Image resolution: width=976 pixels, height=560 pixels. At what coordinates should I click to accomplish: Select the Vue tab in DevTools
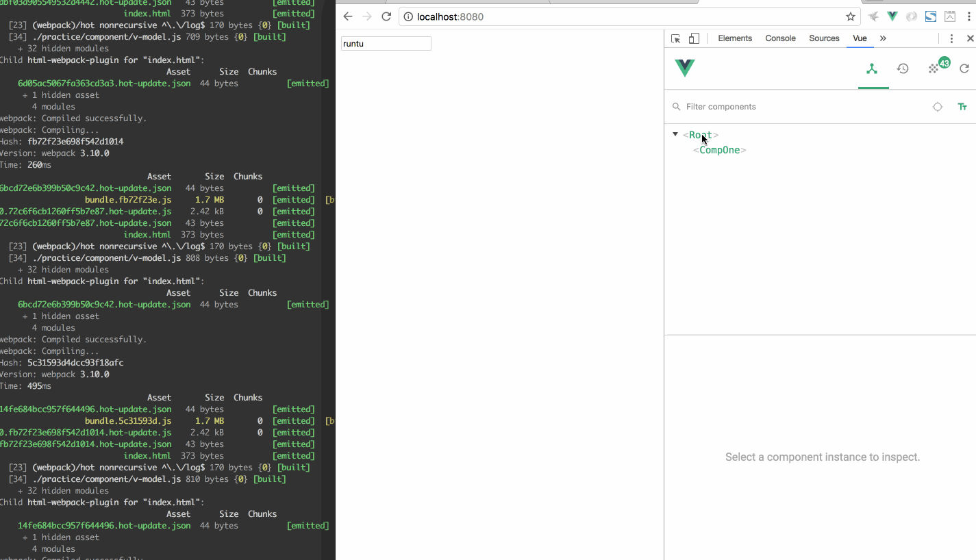click(x=860, y=38)
